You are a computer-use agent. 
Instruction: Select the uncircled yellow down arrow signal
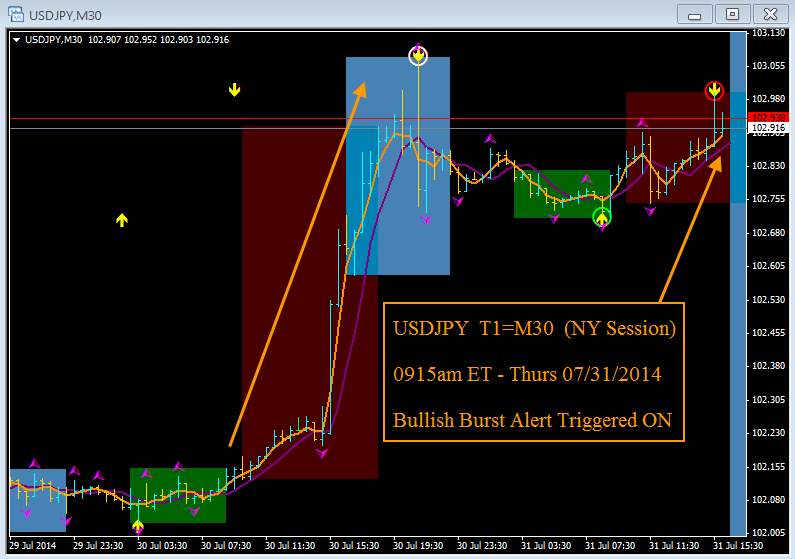pyautogui.click(x=234, y=90)
